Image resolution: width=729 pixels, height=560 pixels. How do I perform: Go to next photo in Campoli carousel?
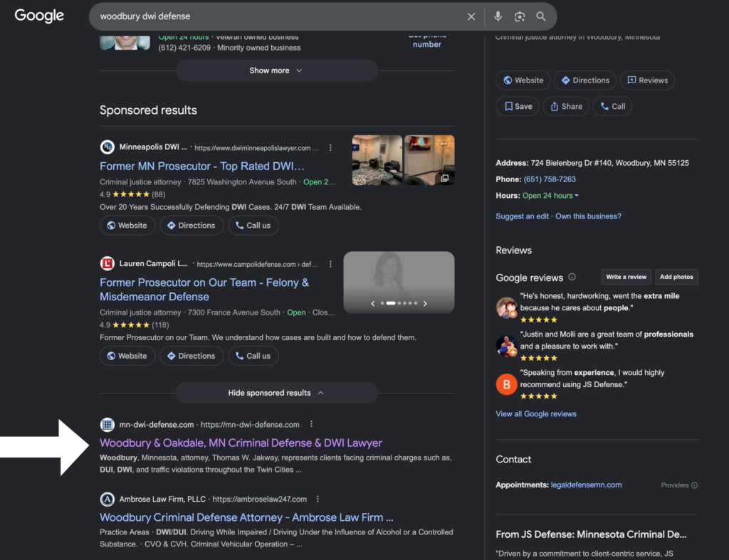tap(425, 303)
